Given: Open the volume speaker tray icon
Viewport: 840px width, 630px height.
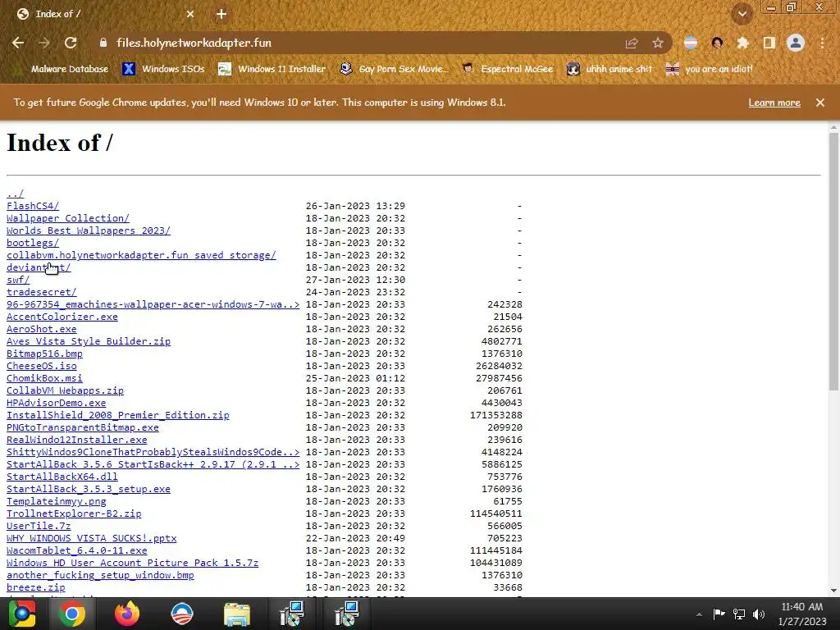Looking at the screenshot, I should pos(759,614).
